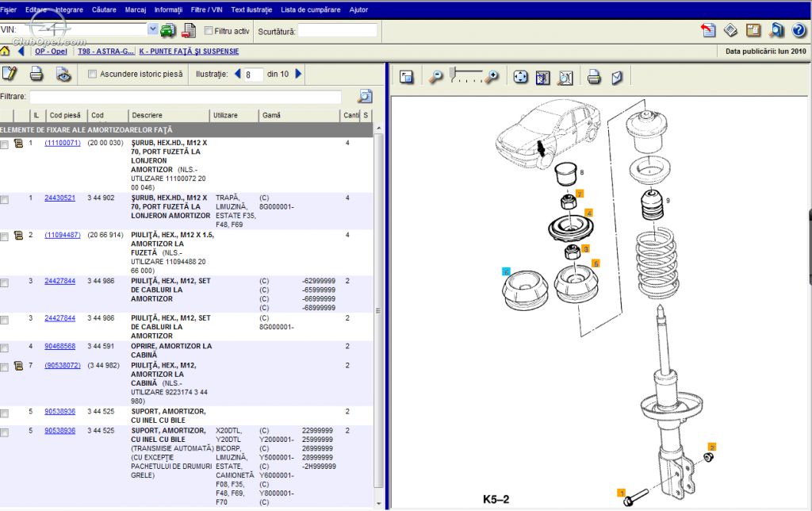This screenshot has height=511, width=812.
Task: Click the illustration number field showing 8
Action: (253, 75)
